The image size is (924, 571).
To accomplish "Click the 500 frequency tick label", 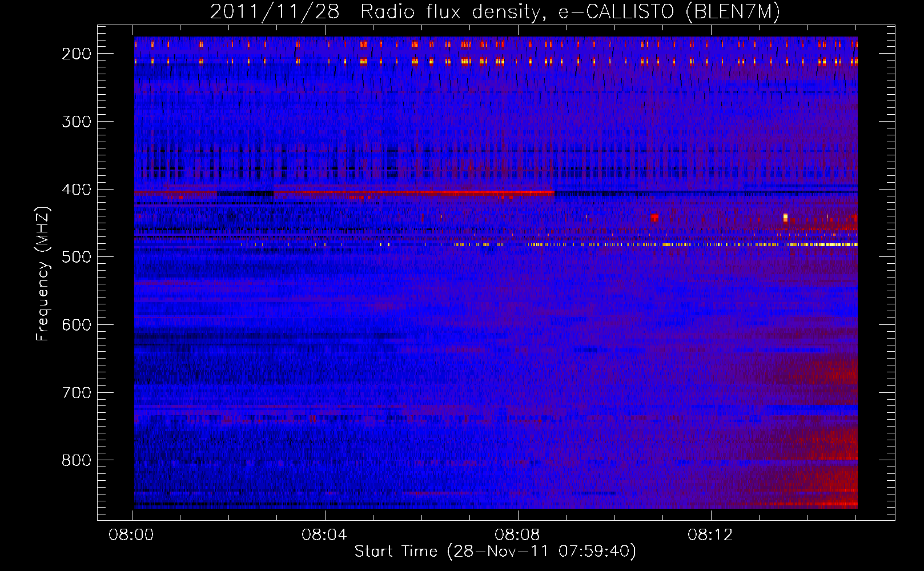I will 77,257.
